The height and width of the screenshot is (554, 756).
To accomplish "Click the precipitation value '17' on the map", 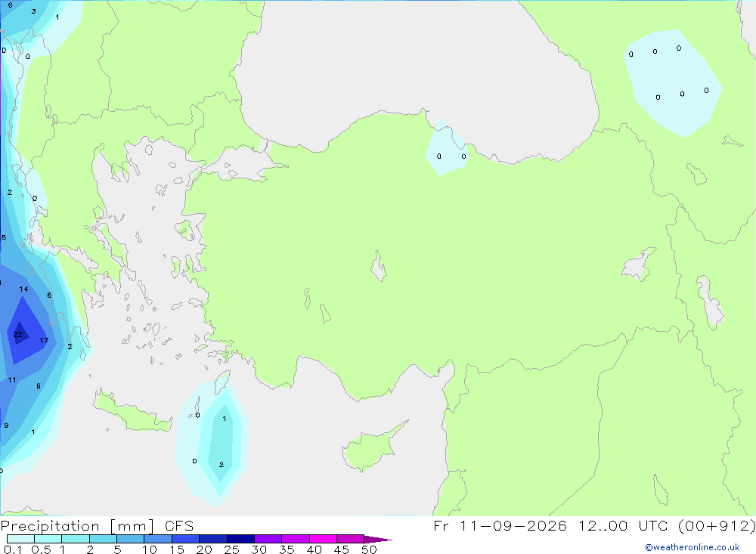I will [44, 341].
